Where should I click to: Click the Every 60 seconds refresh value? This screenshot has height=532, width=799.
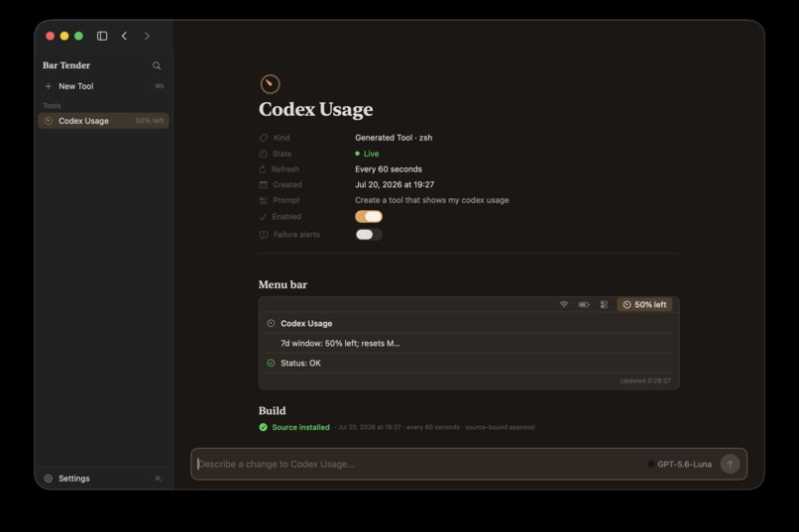389,169
